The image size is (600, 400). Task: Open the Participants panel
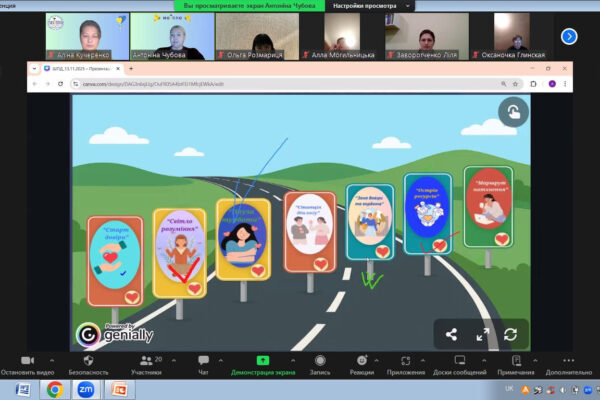pyautogui.click(x=145, y=360)
